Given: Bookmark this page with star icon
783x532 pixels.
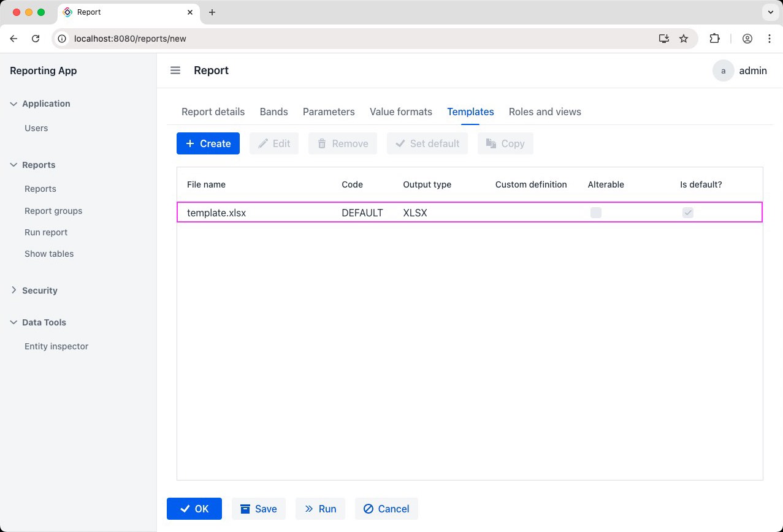Looking at the screenshot, I should click(x=684, y=39).
